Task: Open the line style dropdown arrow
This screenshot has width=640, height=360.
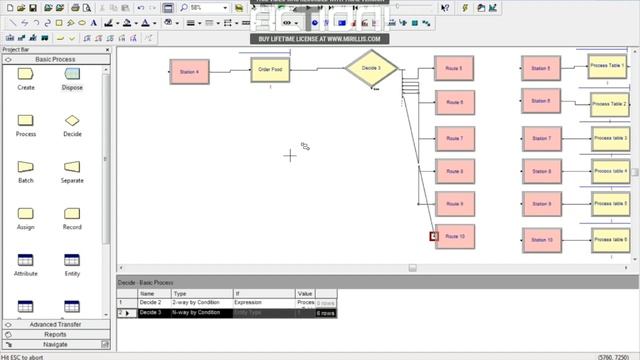Action: 218,23
